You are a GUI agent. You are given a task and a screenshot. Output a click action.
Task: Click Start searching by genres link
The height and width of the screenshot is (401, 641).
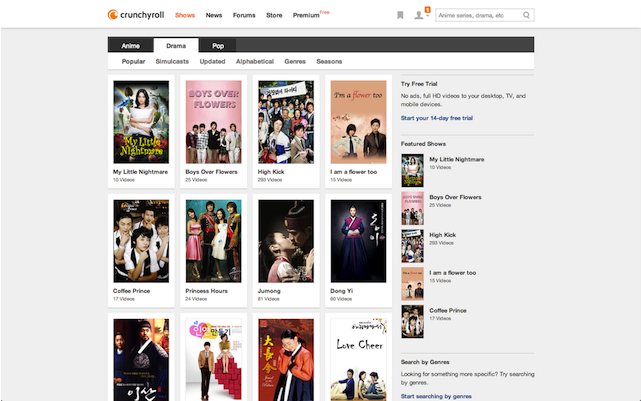pyautogui.click(x=436, y=396)
